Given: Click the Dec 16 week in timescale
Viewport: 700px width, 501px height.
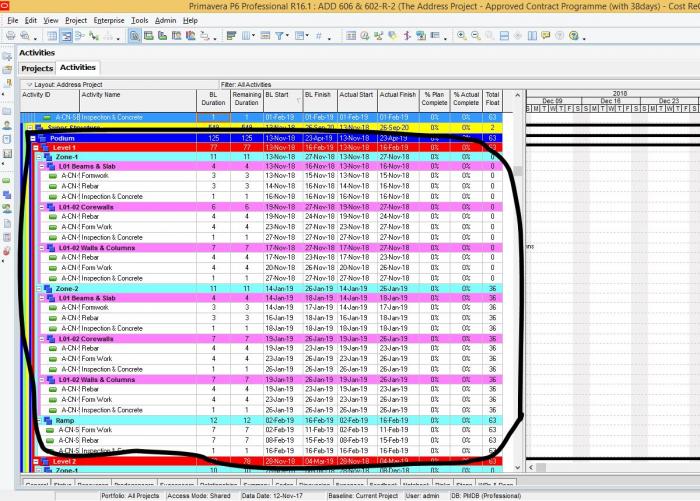Looking at the screenshot, I should point(610,101).
